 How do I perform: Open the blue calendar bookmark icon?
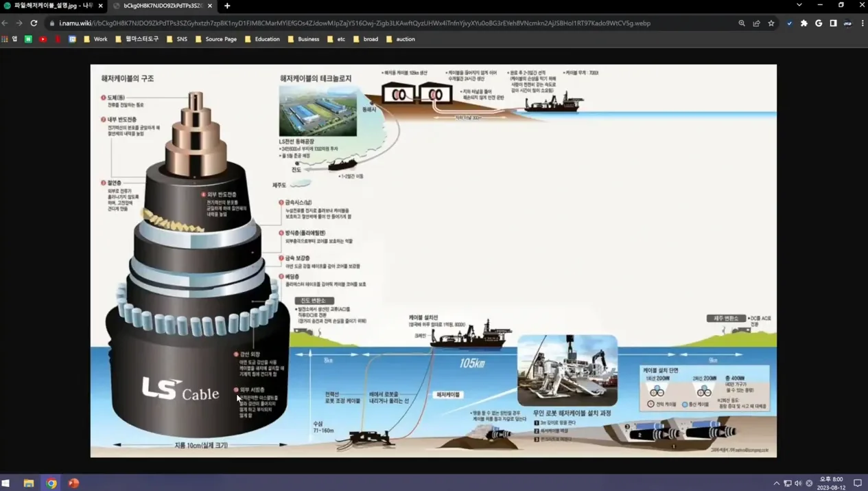click(72, 39)
